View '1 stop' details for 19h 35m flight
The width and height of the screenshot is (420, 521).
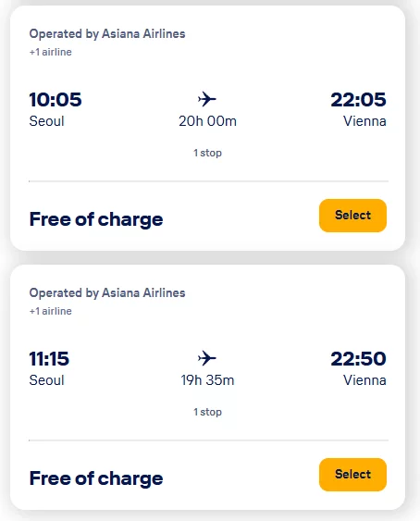coord(207,412)
